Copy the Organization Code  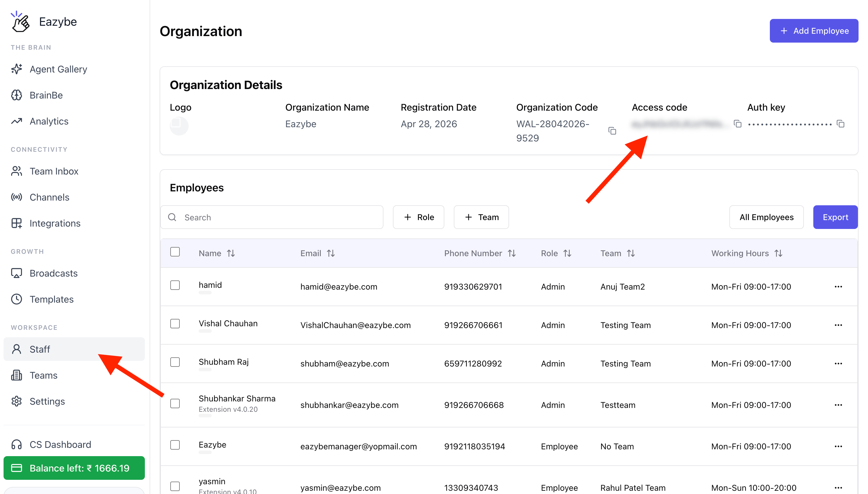tap(612, 131)
